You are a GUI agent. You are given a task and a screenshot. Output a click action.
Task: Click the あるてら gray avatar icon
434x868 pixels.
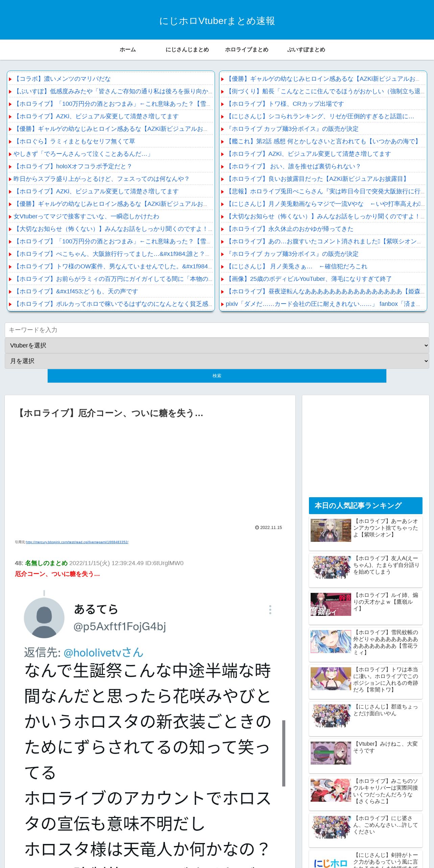[x=44, y=618]
